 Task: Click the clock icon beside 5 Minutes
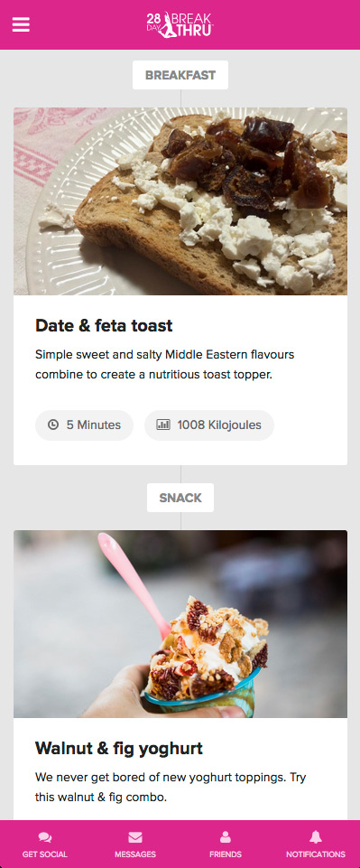pyautogui.click(x=53, y=425)
